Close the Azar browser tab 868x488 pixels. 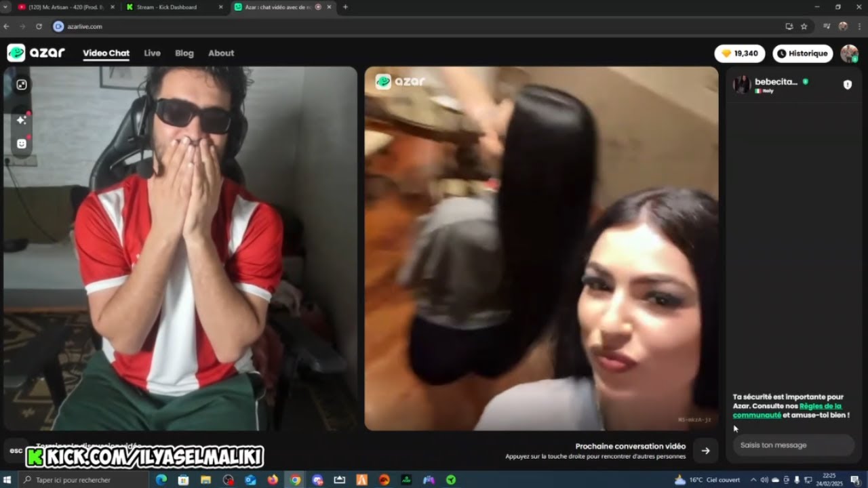(330, 7)
